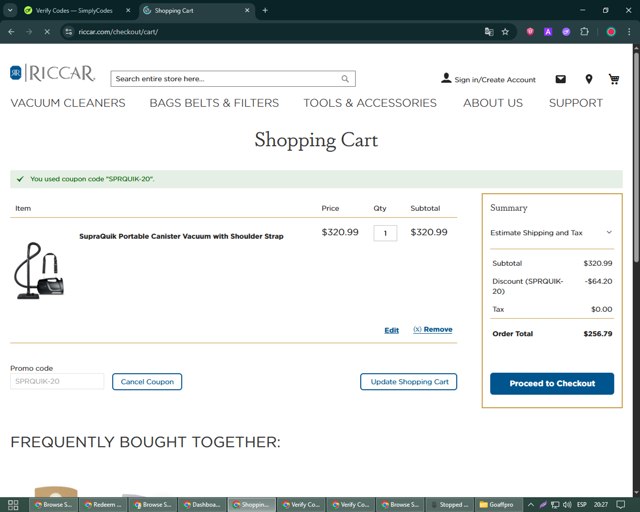640x512 pixels.
Task: Click Proceed to Checkout button
Action: coord(552,383)
